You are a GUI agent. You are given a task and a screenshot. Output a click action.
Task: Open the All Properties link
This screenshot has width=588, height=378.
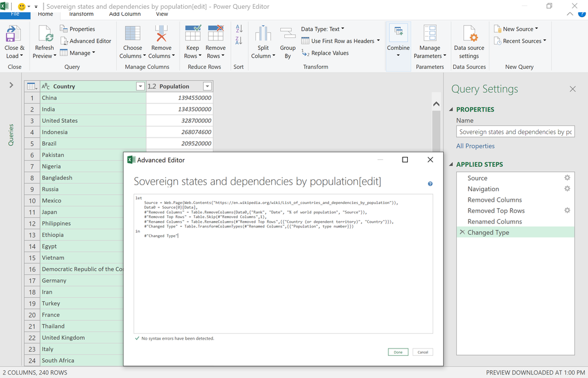click(x=476, y=146)
